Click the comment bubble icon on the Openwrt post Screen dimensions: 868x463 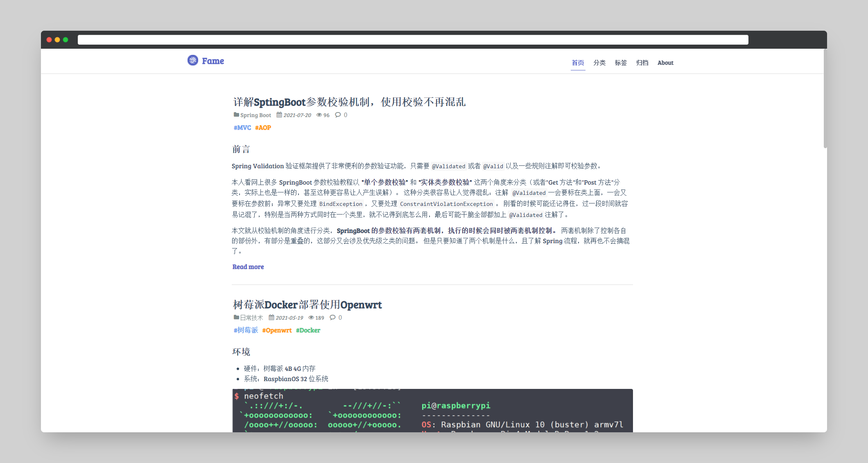coord(332,318)
